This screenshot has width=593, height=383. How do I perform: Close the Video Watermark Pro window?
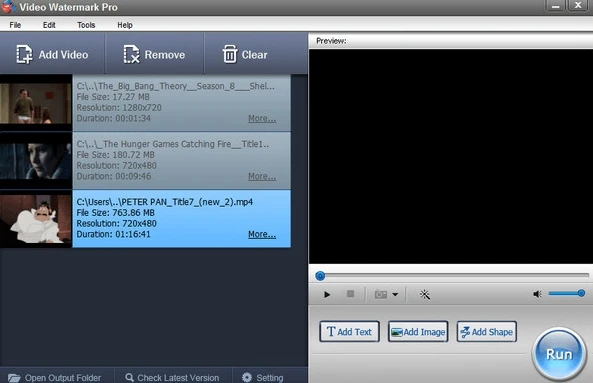click(x=578, y=6)
